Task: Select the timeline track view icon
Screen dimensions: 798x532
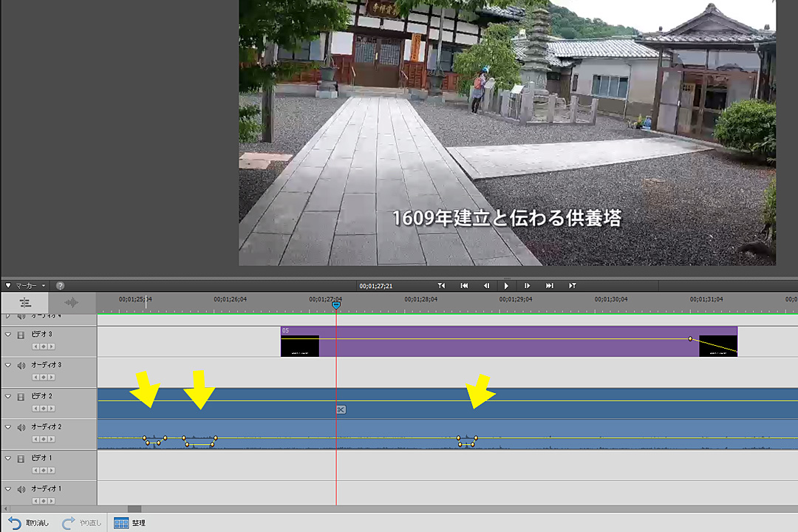Action: tap(25, 302)
